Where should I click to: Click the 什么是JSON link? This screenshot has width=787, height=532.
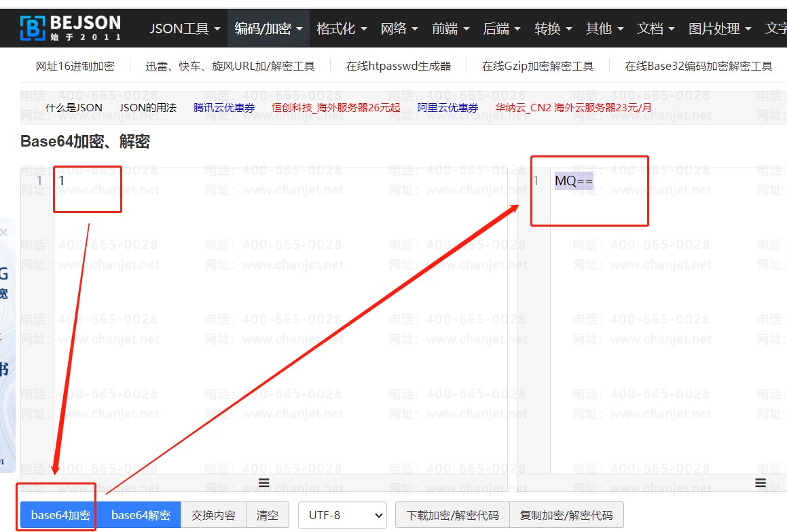(74, 108)
